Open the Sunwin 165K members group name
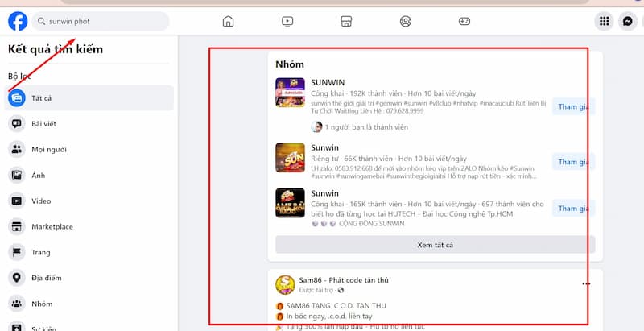This screenshot has width=644, height=331. pos(325,193)
